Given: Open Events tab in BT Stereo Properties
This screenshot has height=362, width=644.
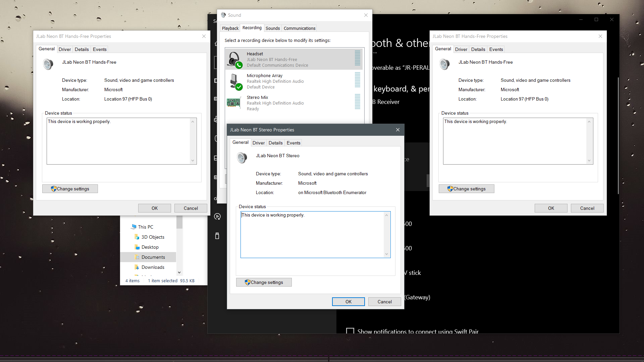Looking at the screenshot, I should point(293,143).
